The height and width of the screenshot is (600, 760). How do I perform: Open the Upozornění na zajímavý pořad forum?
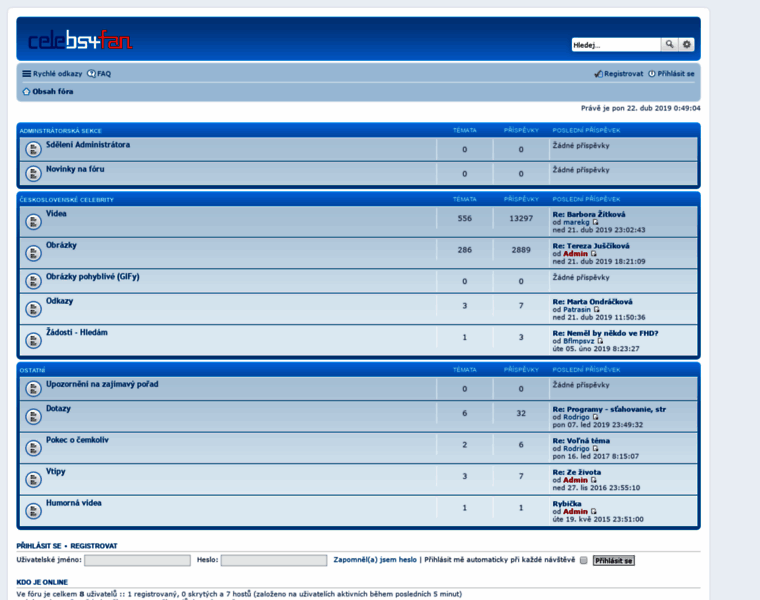coord(102,384)
